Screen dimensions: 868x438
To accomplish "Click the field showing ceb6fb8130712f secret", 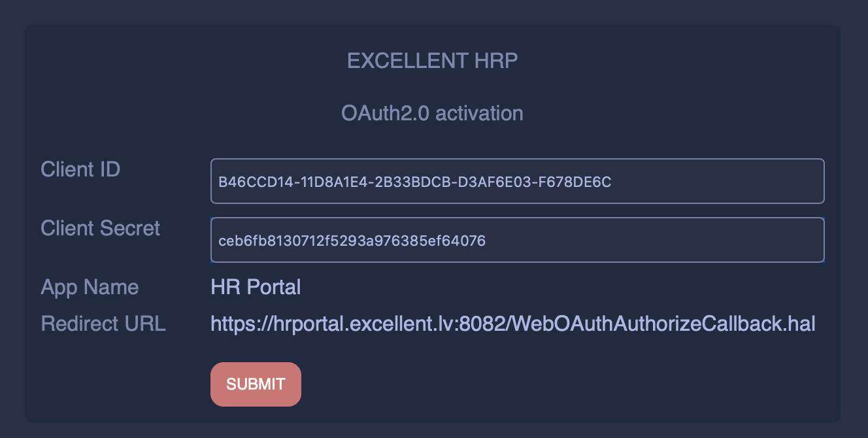I will point(516,240).
